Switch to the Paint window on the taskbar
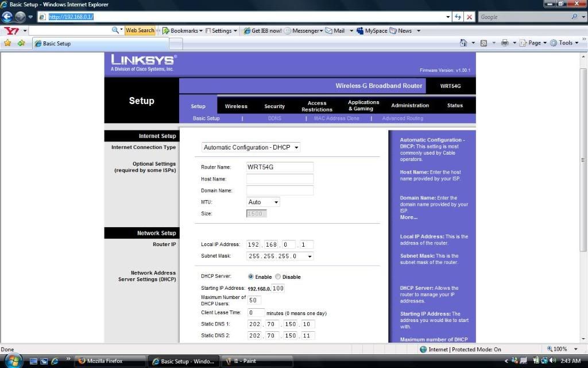588x368 pixels. pos(257,361)
